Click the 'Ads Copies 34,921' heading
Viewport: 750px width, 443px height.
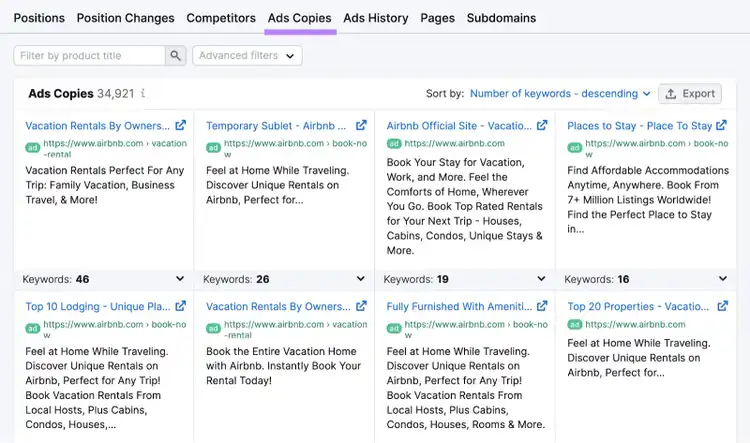pyautogui.click(x=81, y=94)
